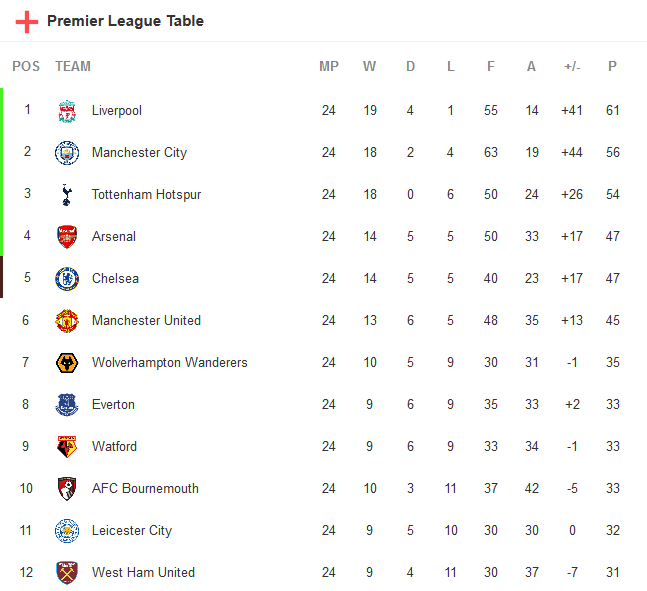647x591 pixels.
Task: Click the TEAM column header
Action: [x=73, y=67]
